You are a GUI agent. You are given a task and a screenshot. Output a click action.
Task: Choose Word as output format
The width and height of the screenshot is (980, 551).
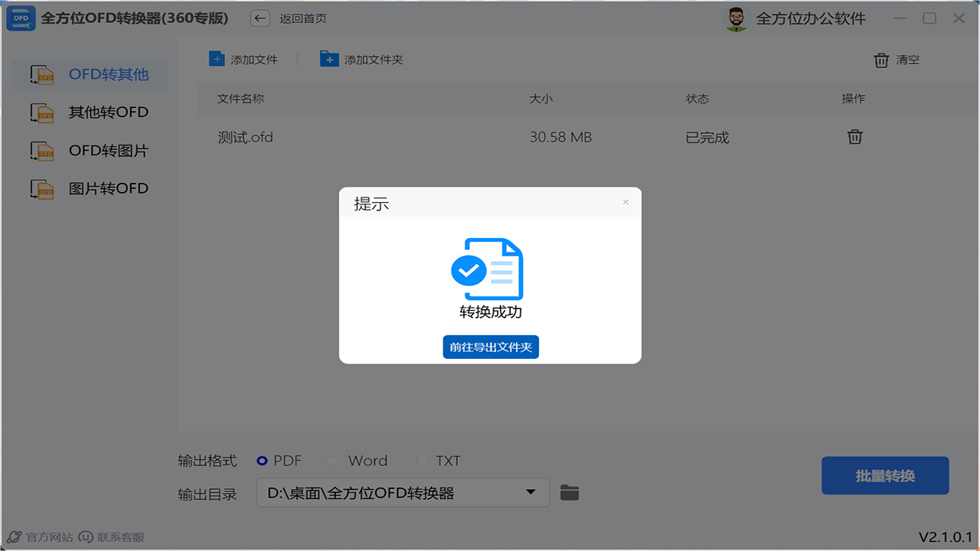333,461
